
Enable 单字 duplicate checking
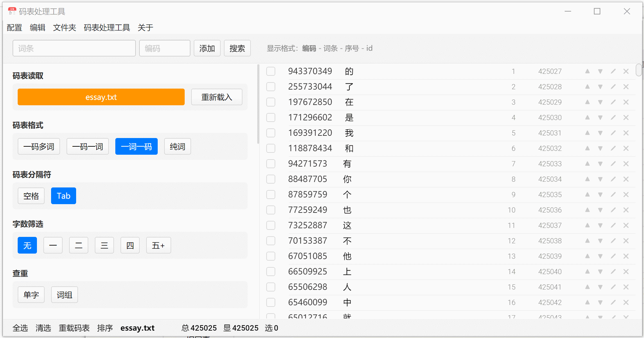point(31,294)
